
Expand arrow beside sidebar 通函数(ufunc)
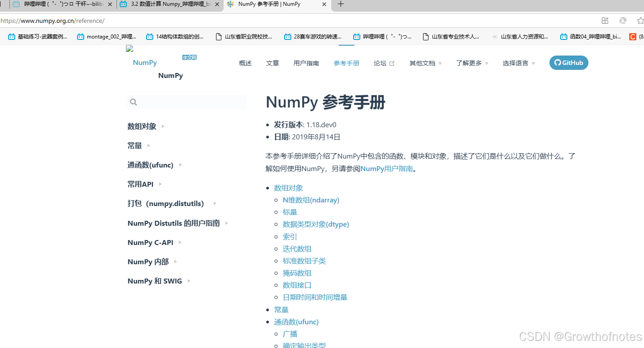(181, 165)
